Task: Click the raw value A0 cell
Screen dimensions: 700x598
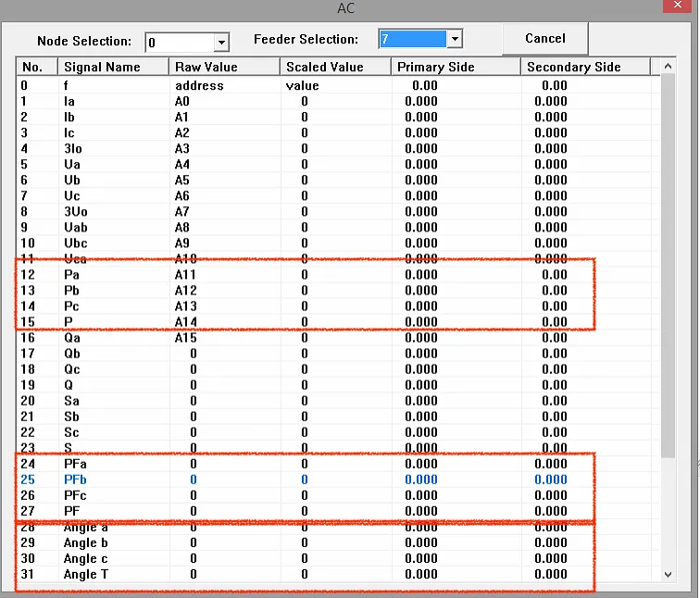Action: point(182,101)
